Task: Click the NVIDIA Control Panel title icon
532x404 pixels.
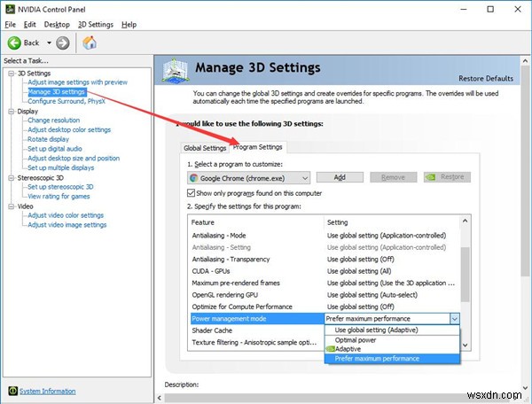Action: [10, 9]
